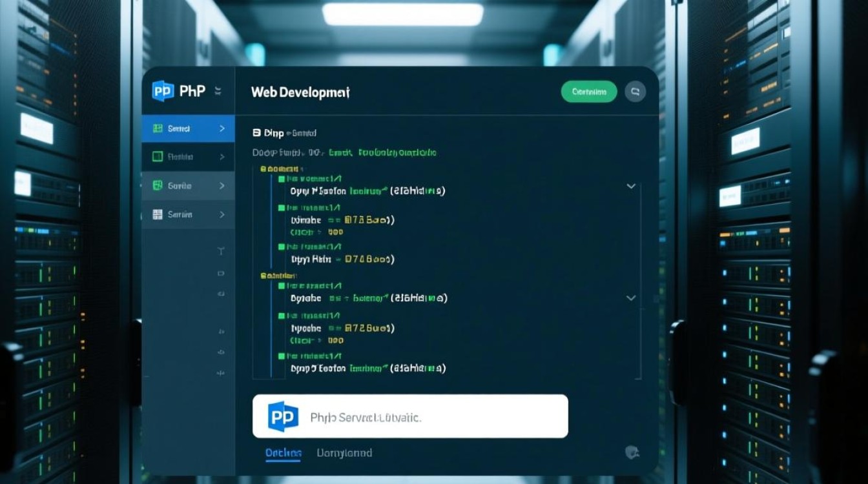Viewport: 868px width, 484px height.
Task: Click the round gray icon button beside green pill button
Action: [x=635, y=92]
